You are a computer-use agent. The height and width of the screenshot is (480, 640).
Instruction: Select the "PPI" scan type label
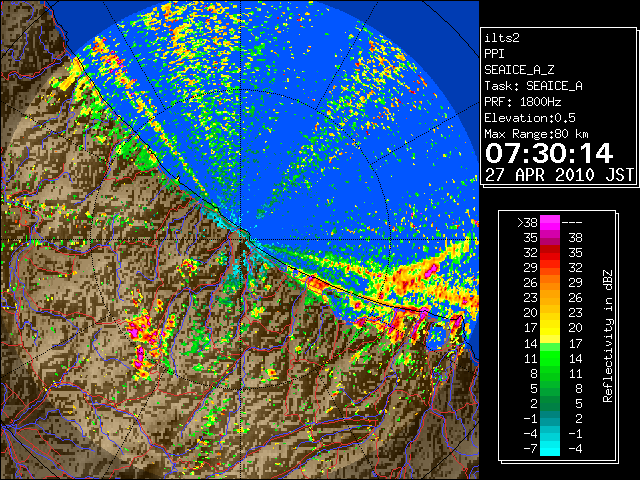tap(494, 54)
